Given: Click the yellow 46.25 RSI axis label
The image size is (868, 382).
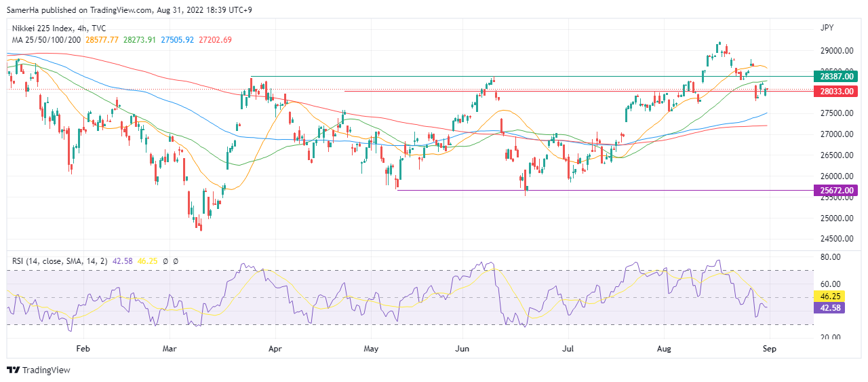Looking at the screenshot, I should 831,297.
